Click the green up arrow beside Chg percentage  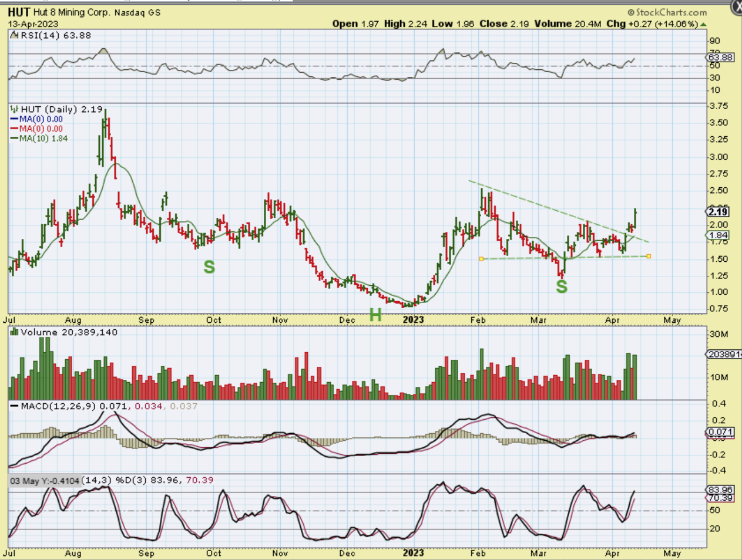tap(704, 24)
